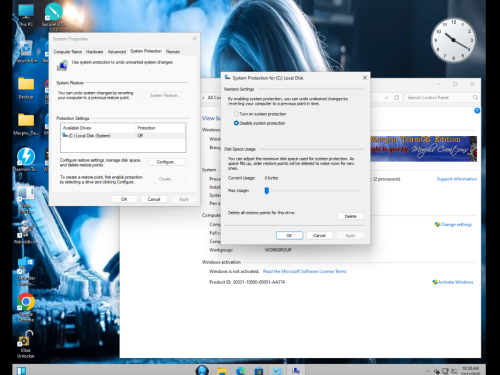Switch to the Hardware tab

(x=95, y=52)
